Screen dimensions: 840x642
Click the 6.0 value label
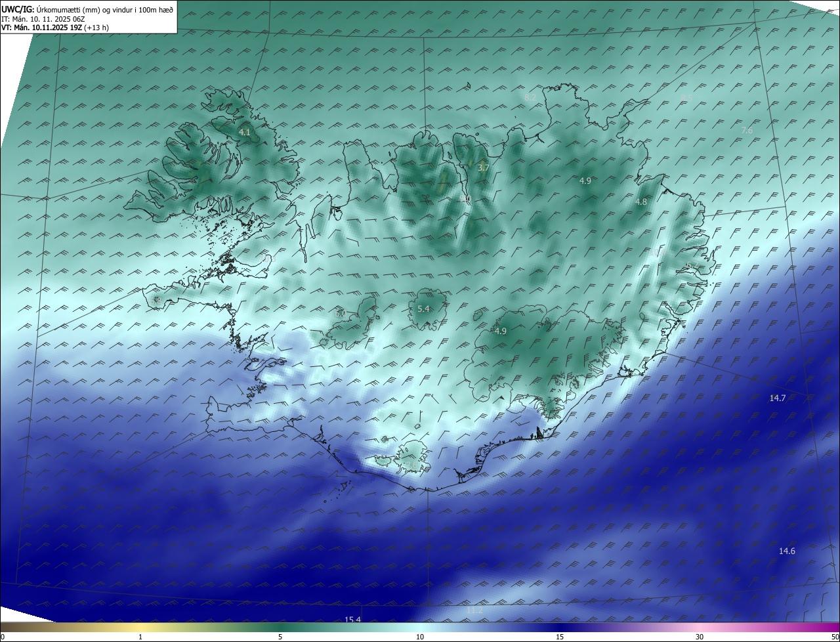pos(341,314)
